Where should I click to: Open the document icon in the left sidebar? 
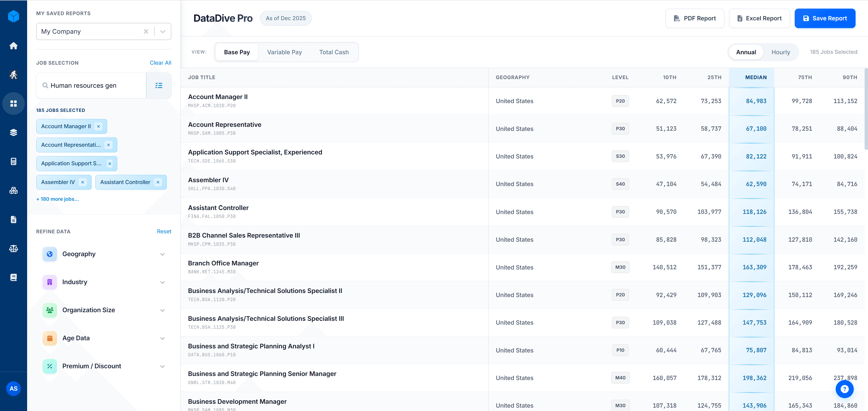point(14,219)
